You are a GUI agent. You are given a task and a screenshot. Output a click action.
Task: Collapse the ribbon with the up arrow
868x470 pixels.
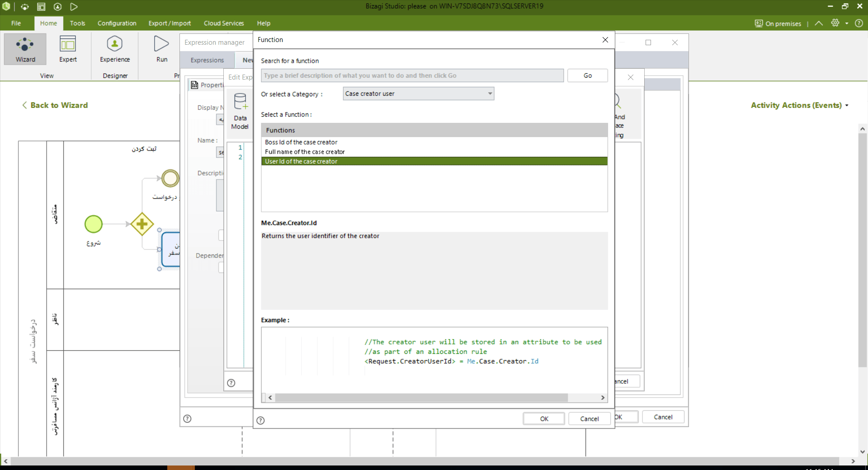(x=819, y=23)
